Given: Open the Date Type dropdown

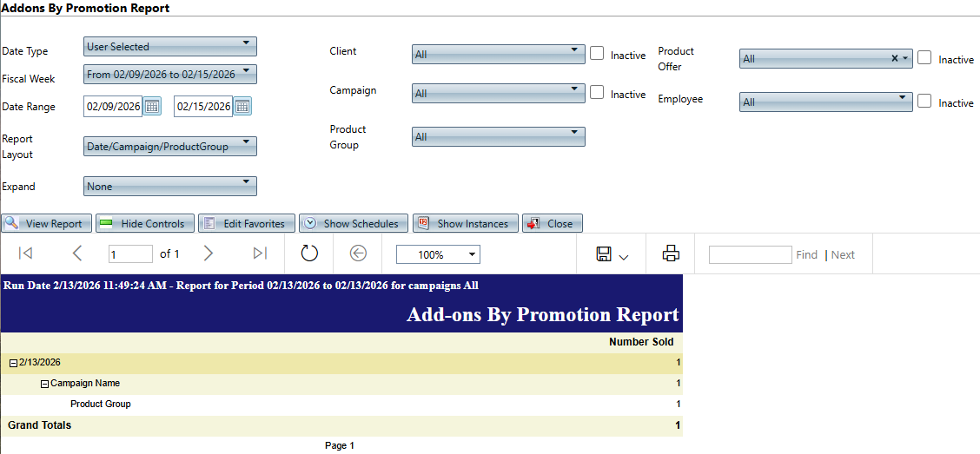Looking at the screenshot, I should pyautogui.click(x=170, y=46).
